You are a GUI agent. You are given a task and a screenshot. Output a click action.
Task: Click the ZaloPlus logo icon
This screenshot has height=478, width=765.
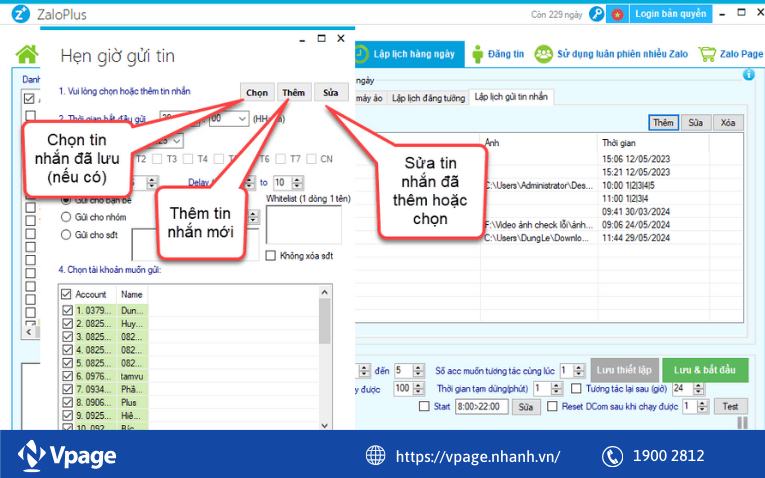[20, 14]
